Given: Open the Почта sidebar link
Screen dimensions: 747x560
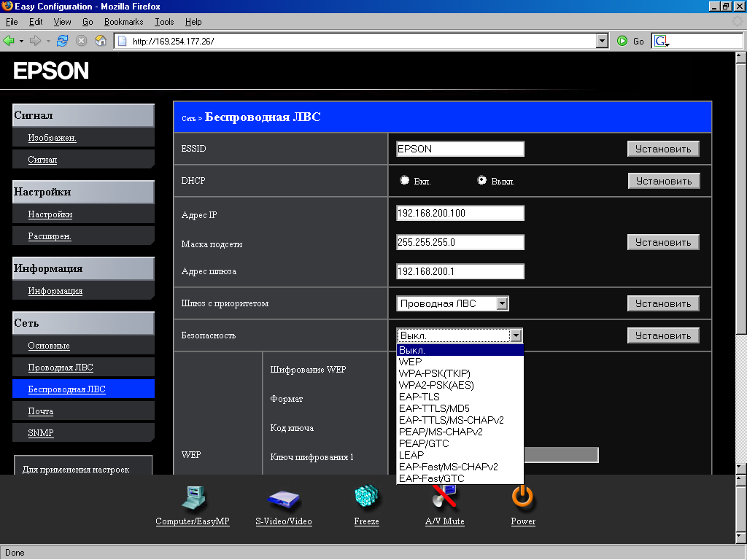Looking at the screenshot, I should [41, 411].
